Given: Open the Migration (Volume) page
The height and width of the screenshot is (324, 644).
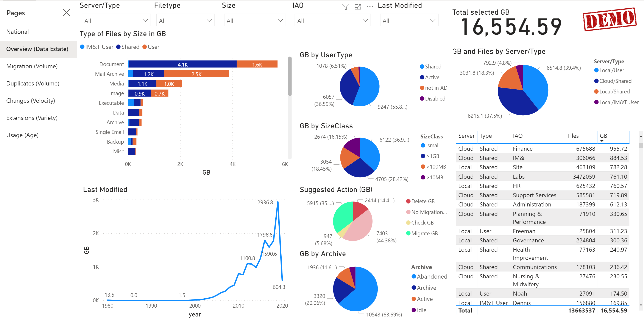Looking at the screenshot, I should coord(32,66).
